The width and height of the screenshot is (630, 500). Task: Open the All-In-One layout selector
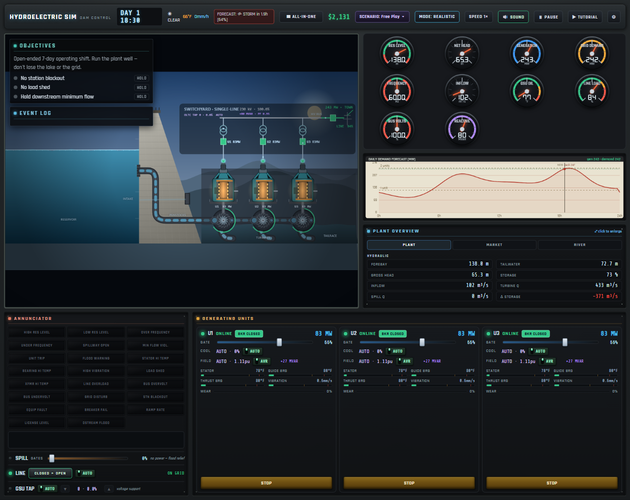301,17
